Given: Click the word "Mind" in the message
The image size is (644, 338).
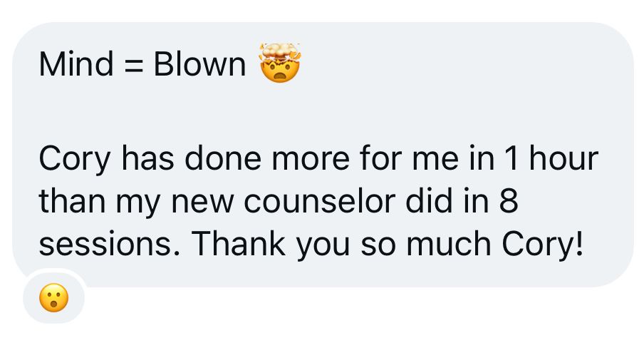Looking at the screenshot, I should point(76,65).
